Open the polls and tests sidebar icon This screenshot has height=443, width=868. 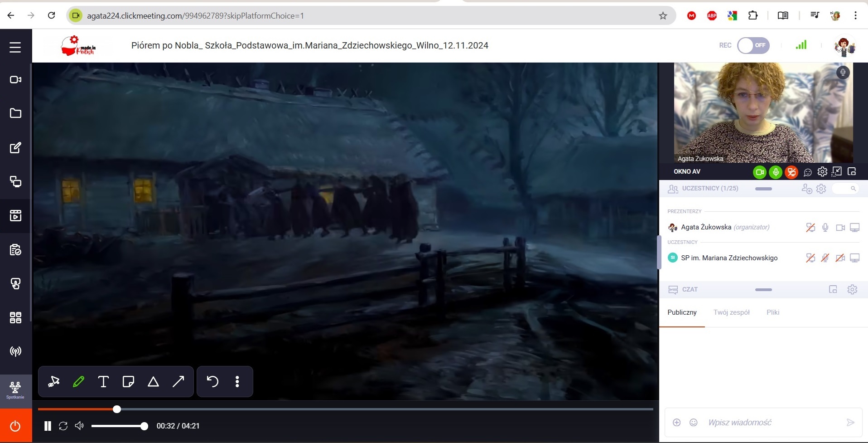tap(15, 250)
